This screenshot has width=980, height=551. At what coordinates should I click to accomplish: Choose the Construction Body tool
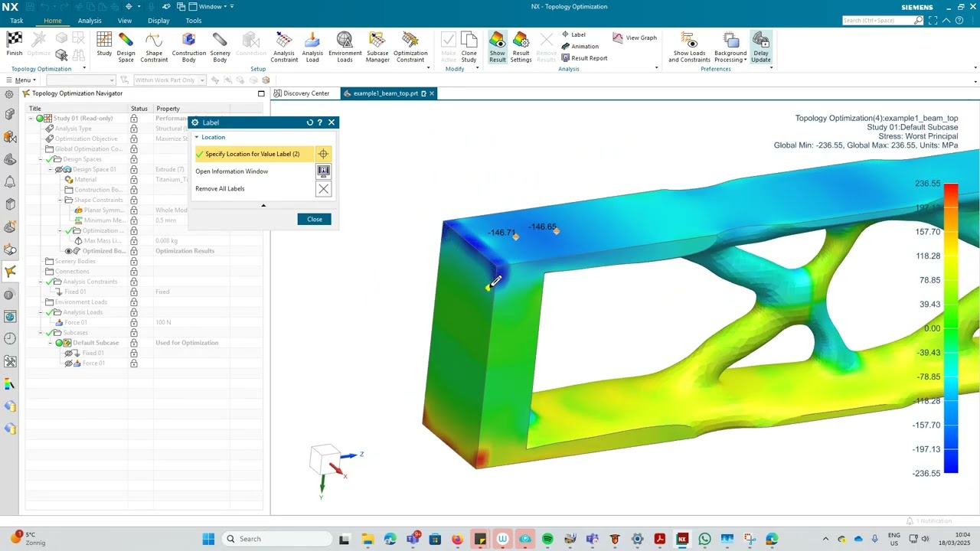[188, 46]
